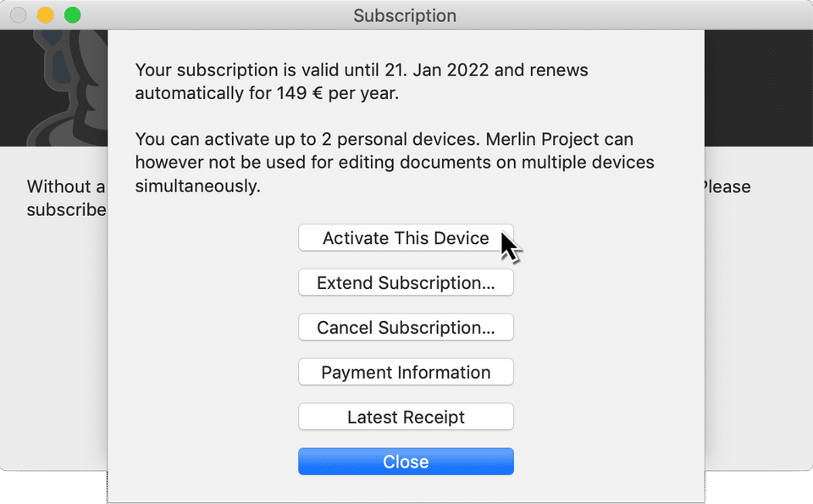This screenshot has height=504, width=813.
Task: Minimize the window using the yellow button
Action: point(45,15)
